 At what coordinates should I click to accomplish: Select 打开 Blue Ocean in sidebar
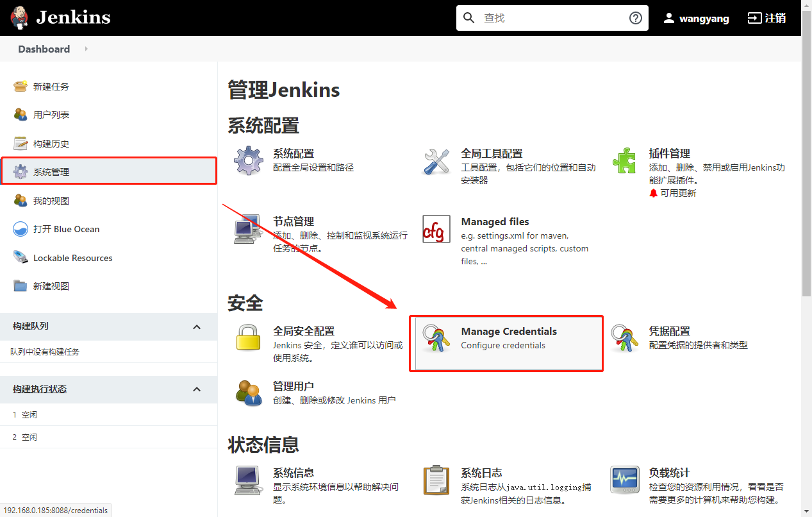(67, 229)
